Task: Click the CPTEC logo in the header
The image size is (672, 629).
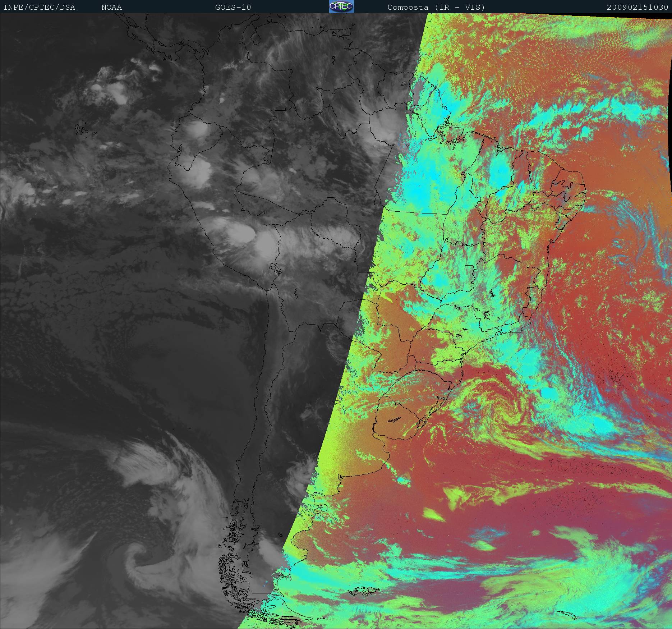Action: [x=341, y=6]
